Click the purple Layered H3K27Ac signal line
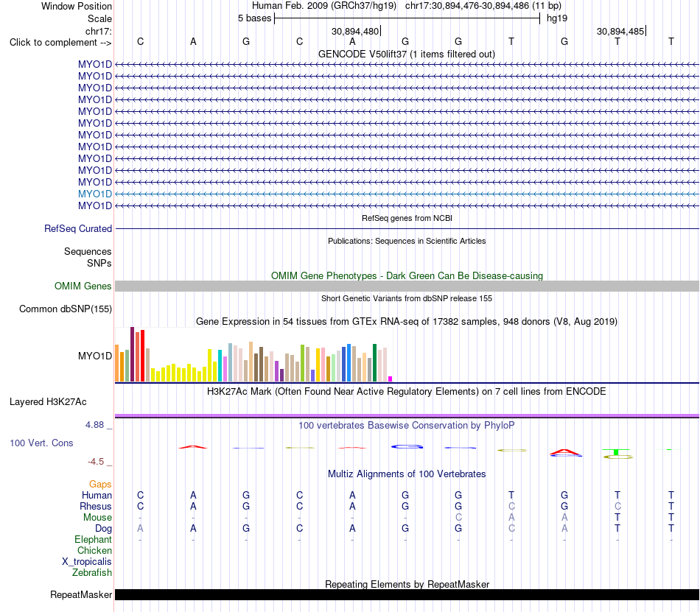This screenshot has width=700, height=612. 407,415
